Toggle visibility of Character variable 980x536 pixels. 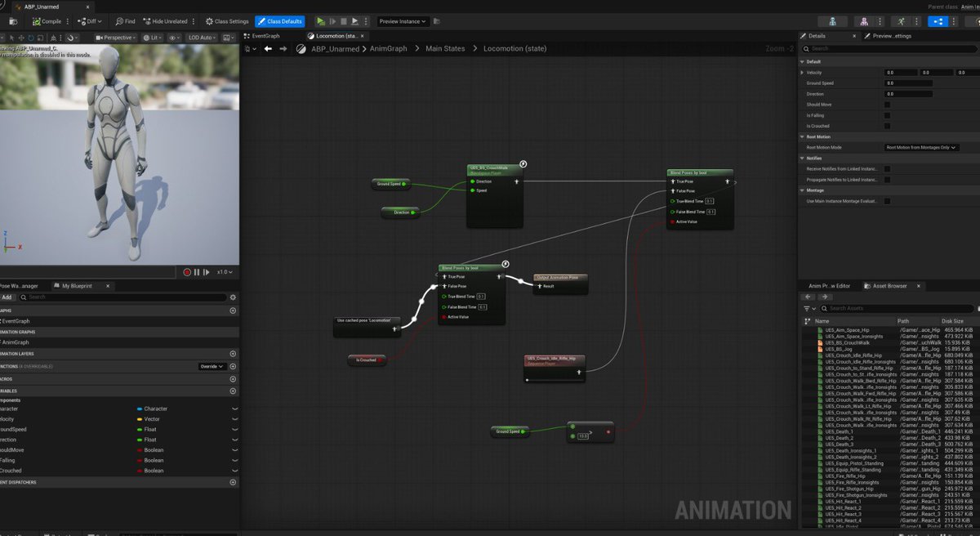[x=234, y=409]
